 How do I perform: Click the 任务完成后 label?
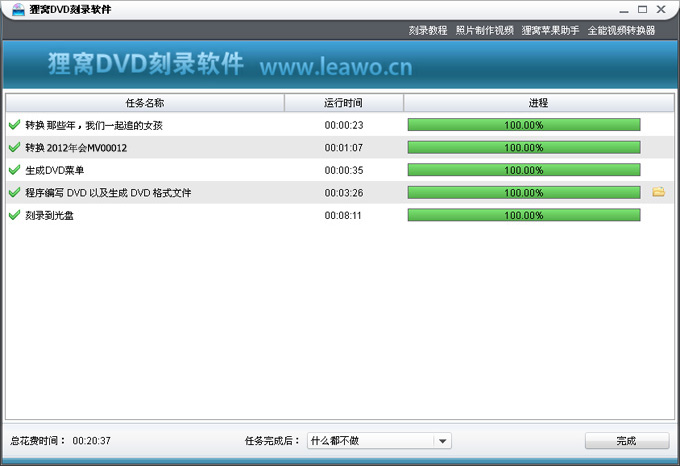pyautogui.click(x=272, y=441)
